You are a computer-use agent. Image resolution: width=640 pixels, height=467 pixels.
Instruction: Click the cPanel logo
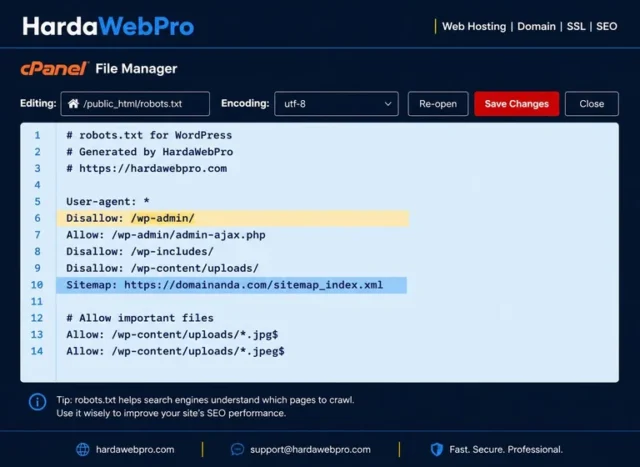click(x=54, y=69)
